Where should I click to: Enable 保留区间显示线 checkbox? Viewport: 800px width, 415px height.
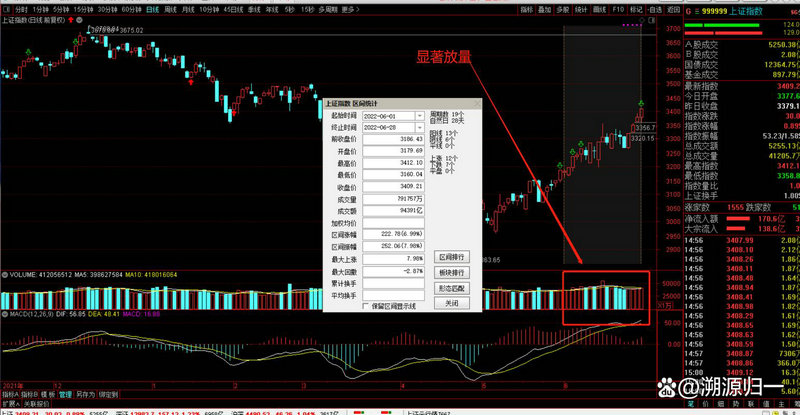(x=366, y=306)
